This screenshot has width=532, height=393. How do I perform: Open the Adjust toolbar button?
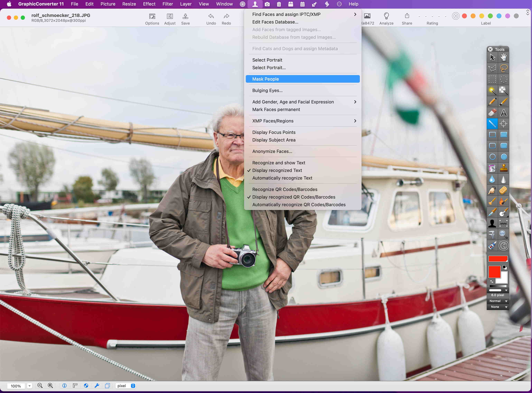tap(170, 19)
